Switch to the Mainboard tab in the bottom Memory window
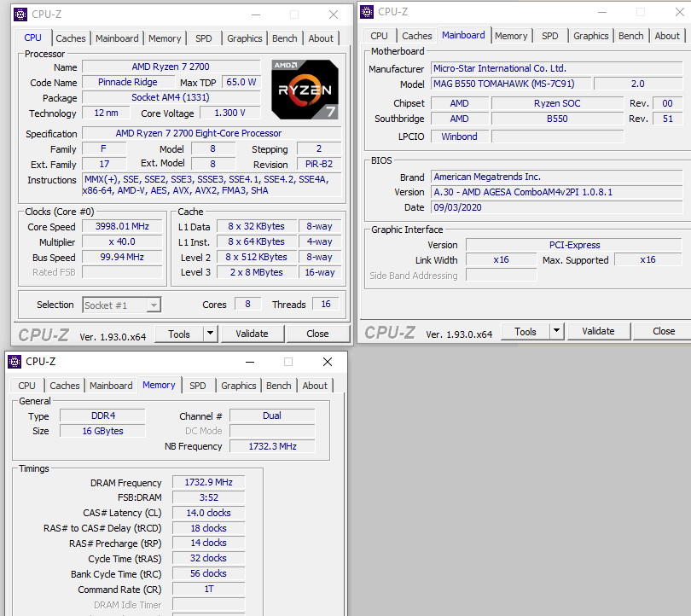691x616 pixels. tap(111, 386)
